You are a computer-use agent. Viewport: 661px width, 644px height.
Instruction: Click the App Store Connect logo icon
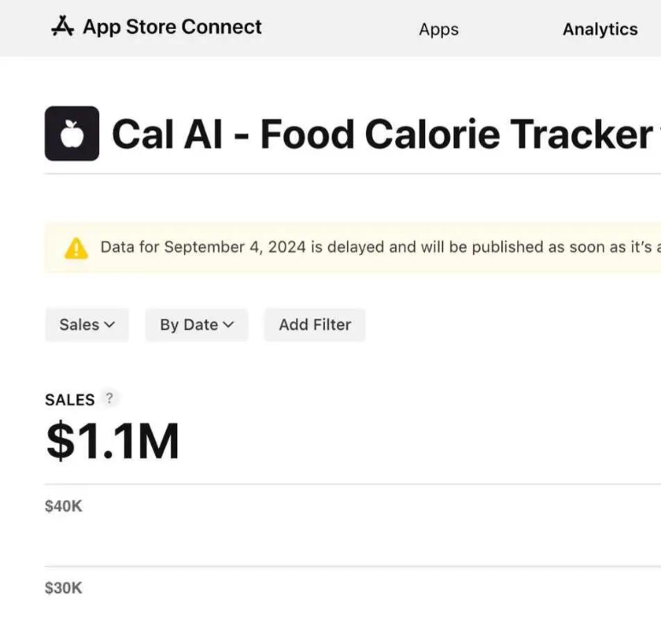click(62, 27)
